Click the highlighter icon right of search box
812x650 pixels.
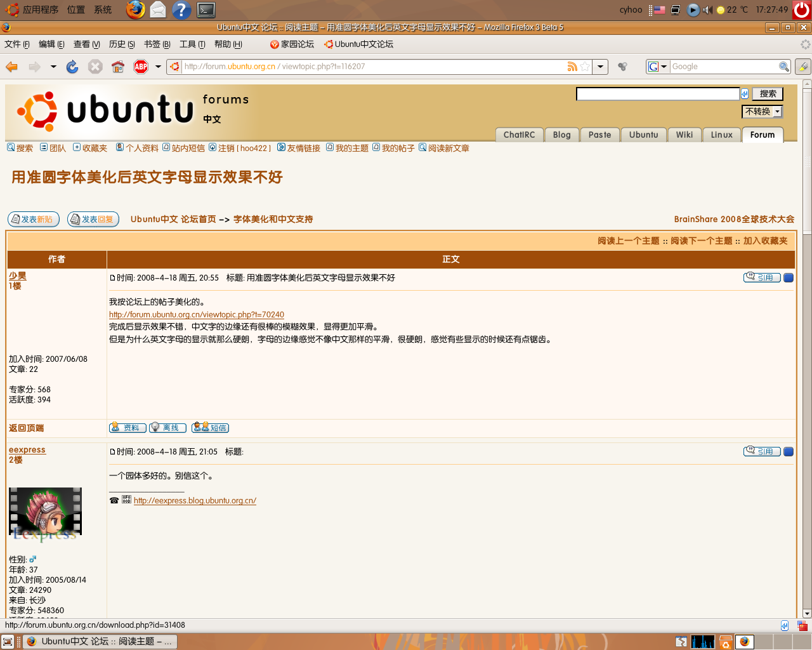pos(802,67)
